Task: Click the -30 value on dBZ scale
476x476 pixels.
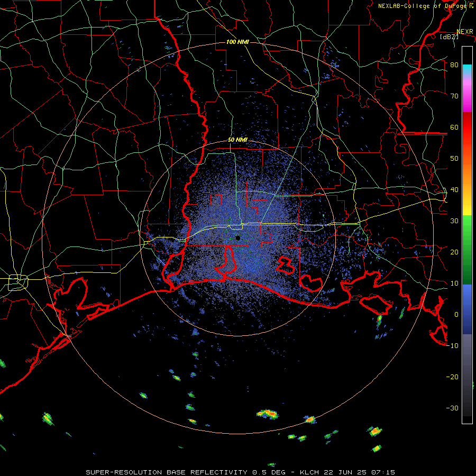Action: click(x=452, y=409)
